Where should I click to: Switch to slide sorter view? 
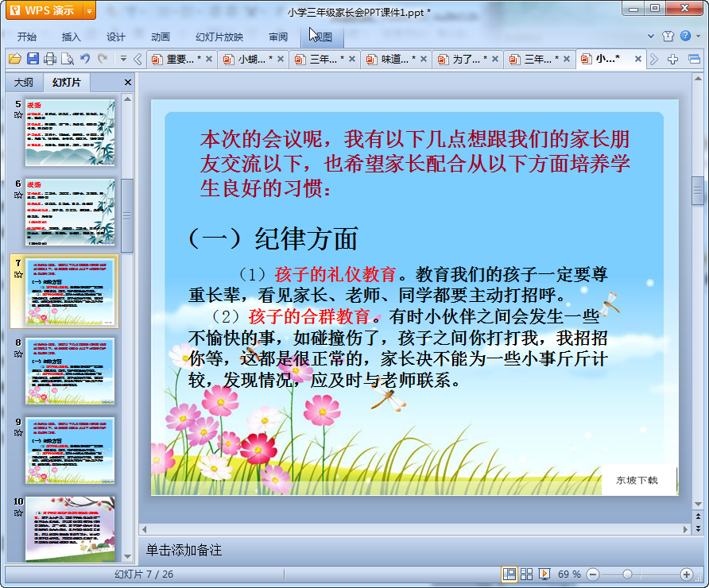pos(526,574)
